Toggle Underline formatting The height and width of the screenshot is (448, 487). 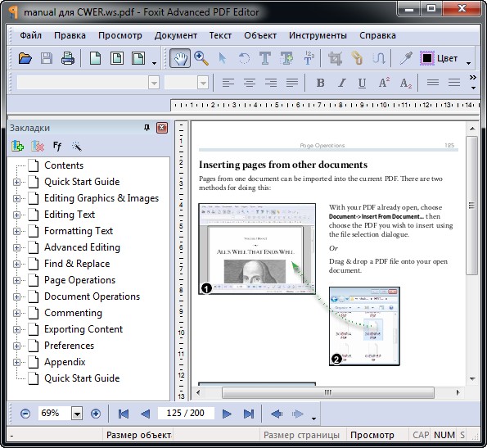362,84
